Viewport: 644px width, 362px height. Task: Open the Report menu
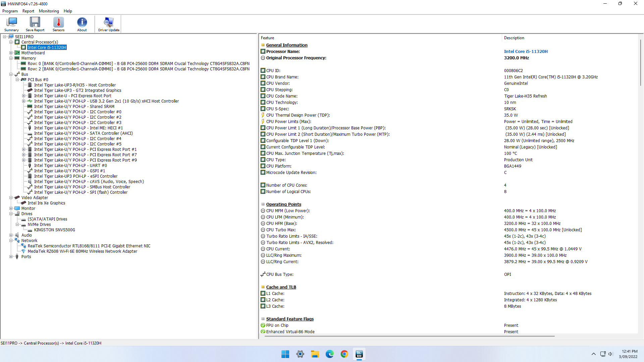tap(28, 11)
